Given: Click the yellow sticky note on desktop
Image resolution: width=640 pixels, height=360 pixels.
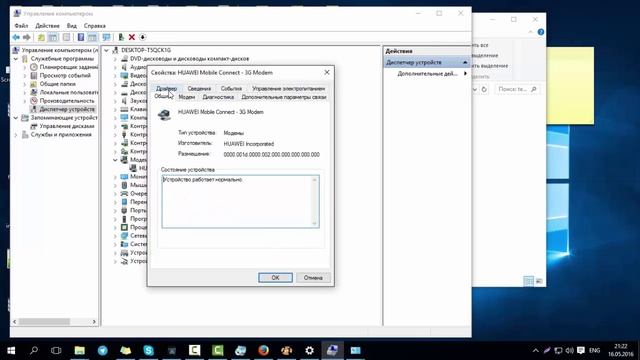Looking at the screenshot, I should point(570,85).
